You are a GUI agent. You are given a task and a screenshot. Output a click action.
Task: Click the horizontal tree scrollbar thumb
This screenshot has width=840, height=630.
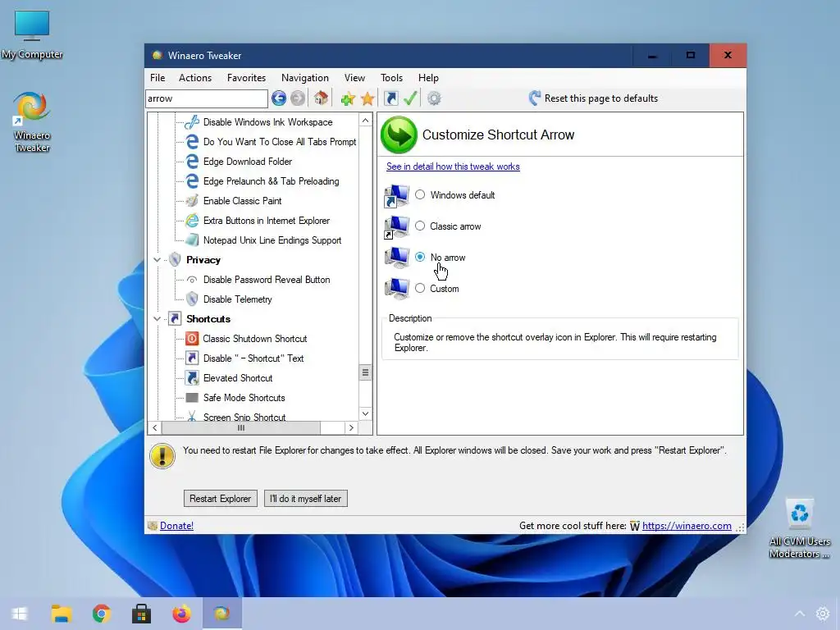point(241,427)
